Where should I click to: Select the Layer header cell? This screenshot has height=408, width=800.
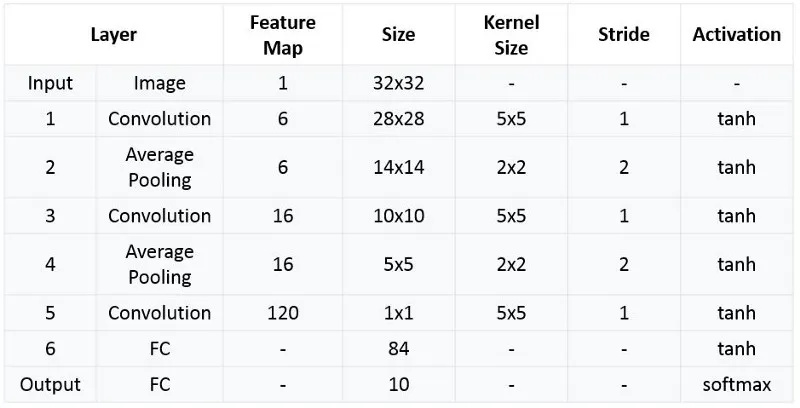point(114,35)
